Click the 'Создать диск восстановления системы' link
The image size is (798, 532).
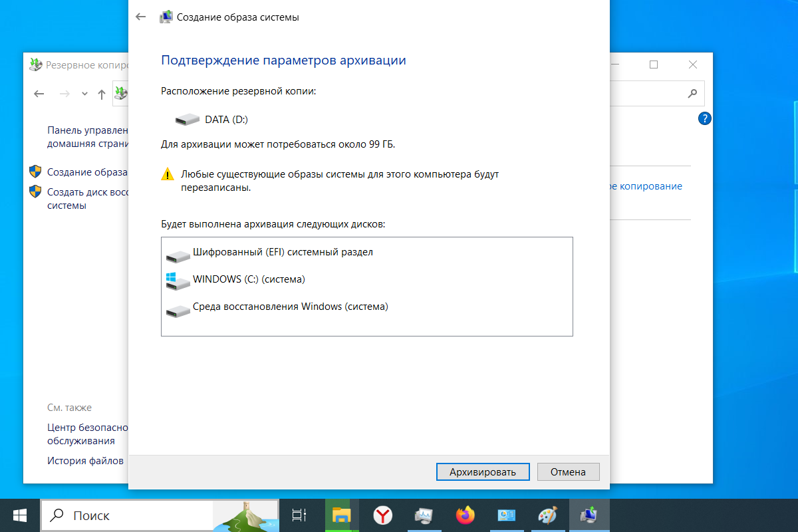[x=87, y=199]
